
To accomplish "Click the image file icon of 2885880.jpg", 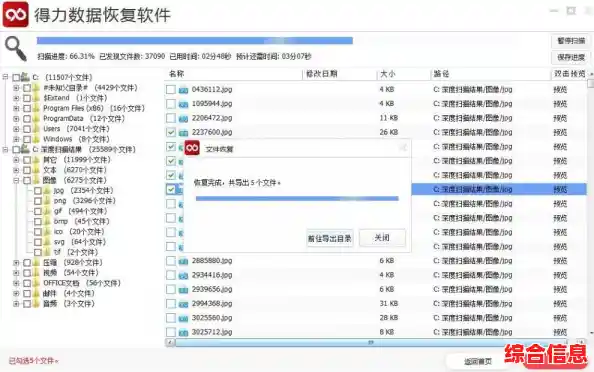I will (183, 261).
